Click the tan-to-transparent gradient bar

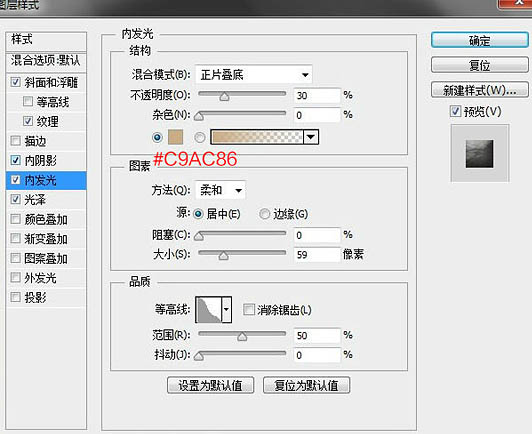click(x=256, y=137)
